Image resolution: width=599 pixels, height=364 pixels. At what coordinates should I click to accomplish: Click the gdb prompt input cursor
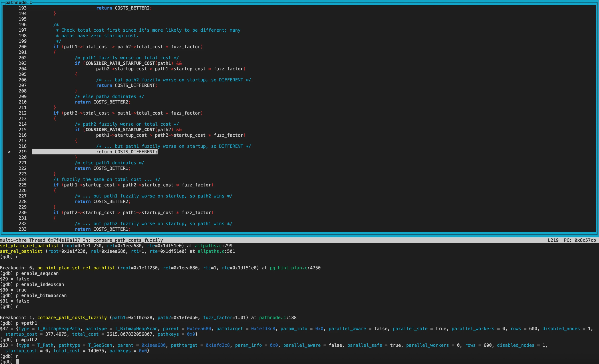pos(17,361)
